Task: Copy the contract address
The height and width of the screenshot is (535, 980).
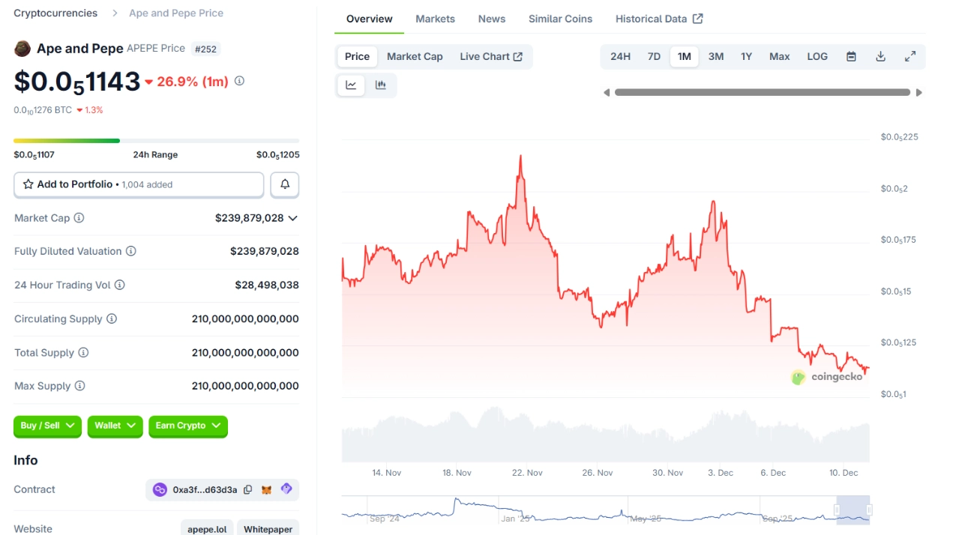Action: 247,490
